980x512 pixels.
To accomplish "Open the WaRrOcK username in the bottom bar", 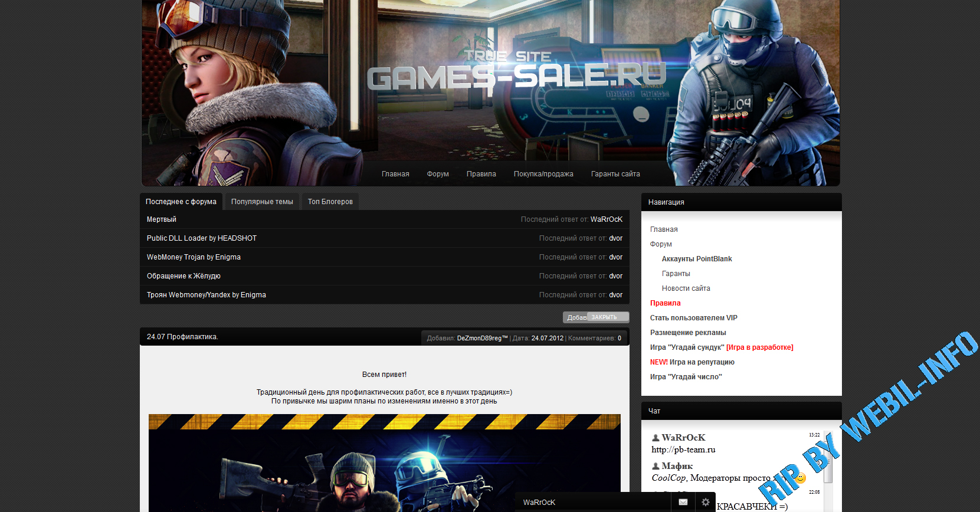I will 539,503.
